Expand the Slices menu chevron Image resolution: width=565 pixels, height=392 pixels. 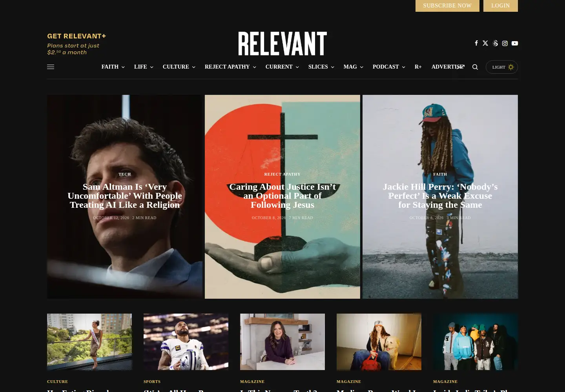point(333,67)
